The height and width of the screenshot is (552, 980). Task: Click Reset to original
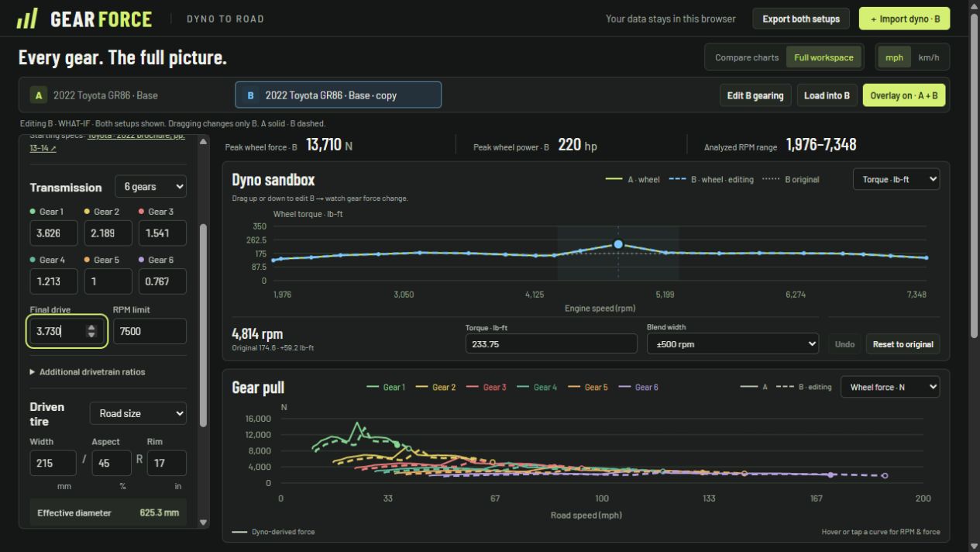coord(903,343)
